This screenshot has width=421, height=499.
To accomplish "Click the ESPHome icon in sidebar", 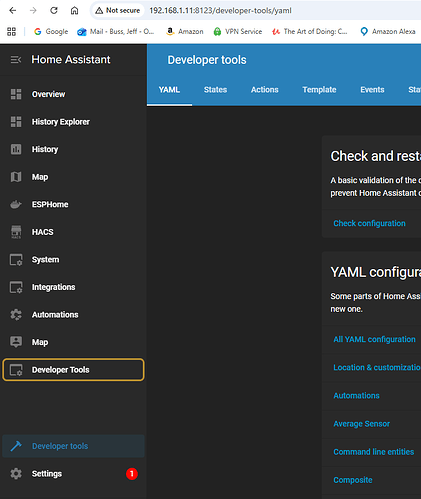I will pos(16,204).
